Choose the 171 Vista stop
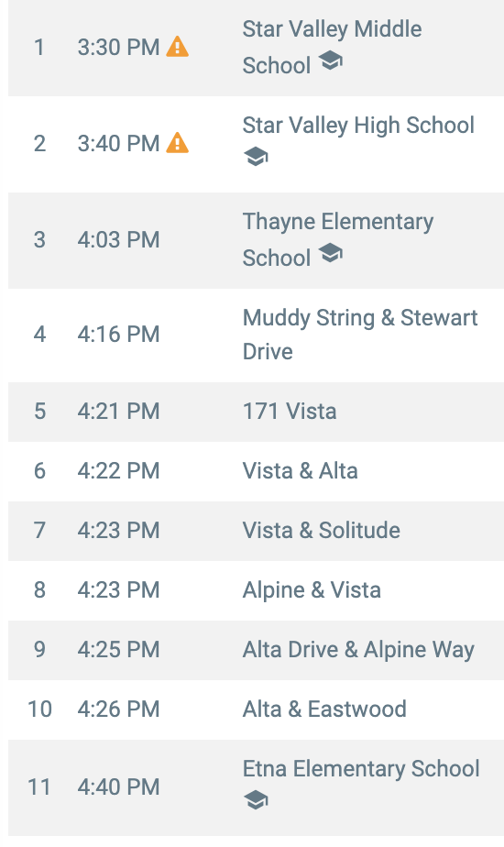 pyautogui.click(x=256, y=412)
